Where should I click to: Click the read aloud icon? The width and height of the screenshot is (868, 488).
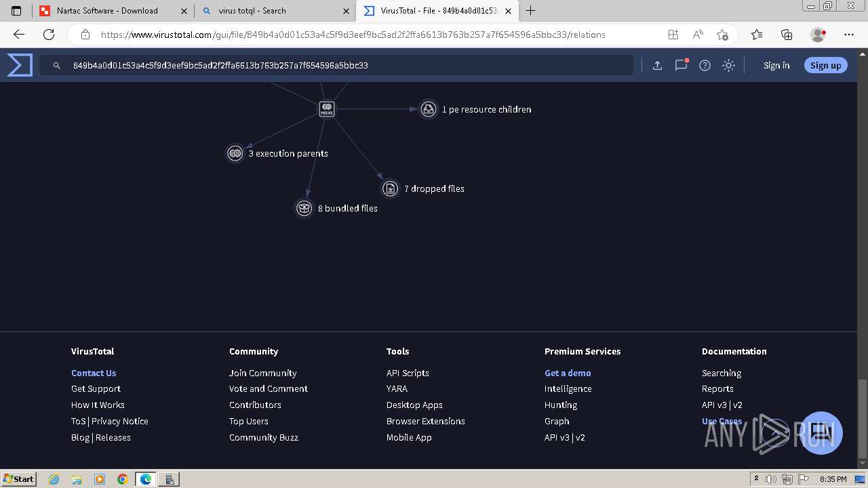pyautogui.click(x=698, y=35)
